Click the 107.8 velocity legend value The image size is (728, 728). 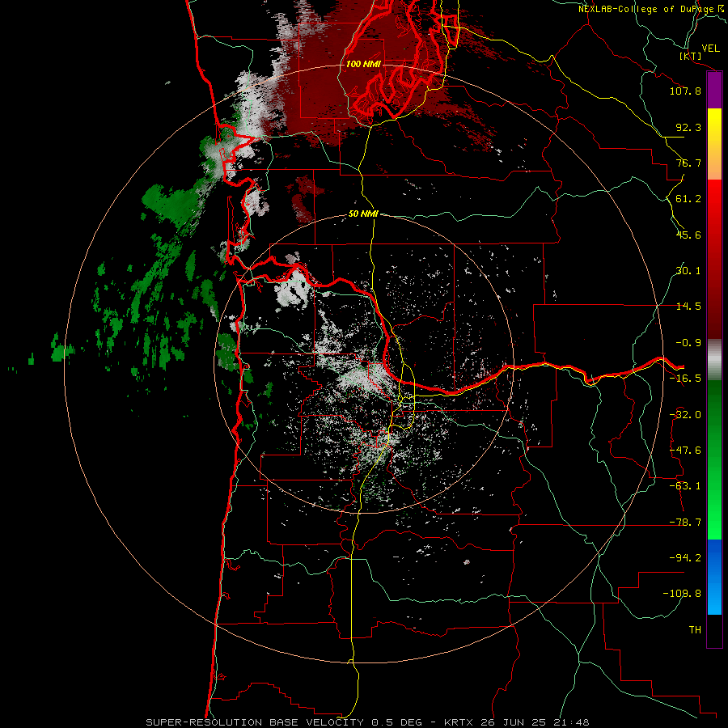pos(685,91)
